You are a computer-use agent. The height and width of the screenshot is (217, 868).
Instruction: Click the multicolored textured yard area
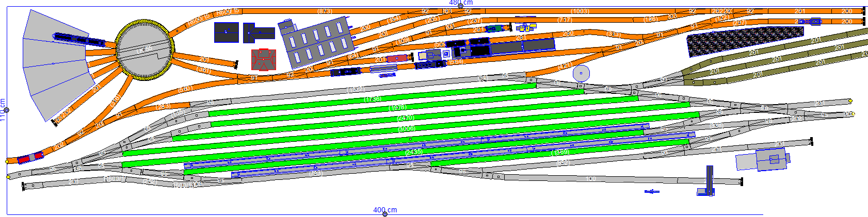point(745,40)
